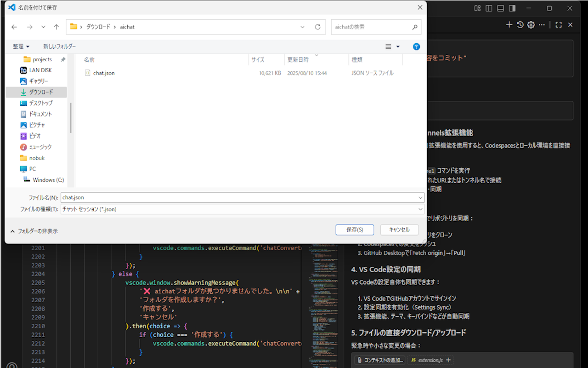This screenshot has height=368, width=588.
Task: Click extension.js context chip
Action: coord(431,360)
